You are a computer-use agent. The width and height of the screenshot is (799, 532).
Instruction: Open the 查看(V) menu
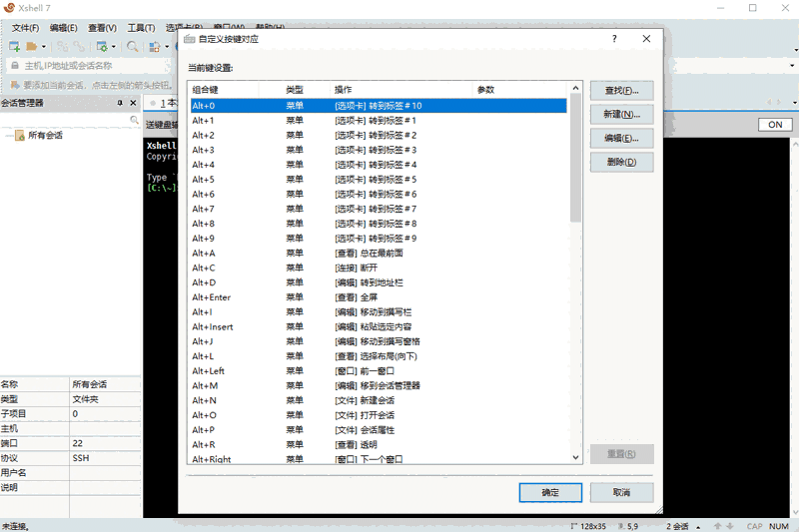(x=103, y=28)
